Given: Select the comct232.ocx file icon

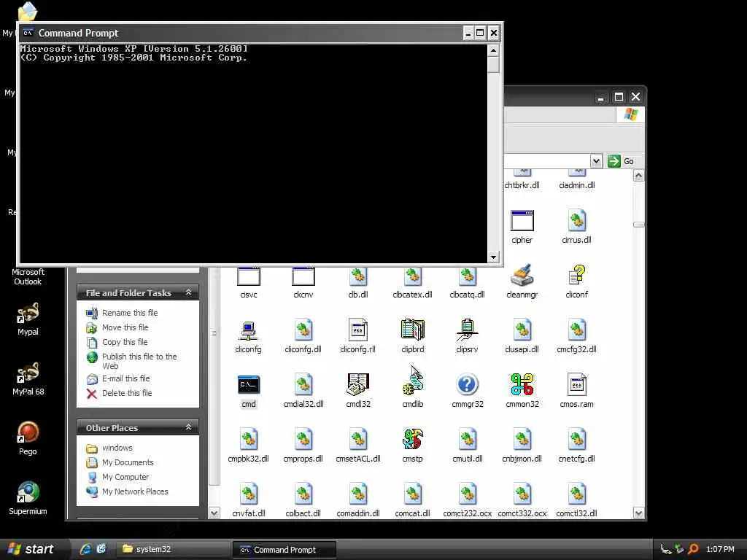Looking at the screenshot, I should pyautogui.click(x=468, y=494).
